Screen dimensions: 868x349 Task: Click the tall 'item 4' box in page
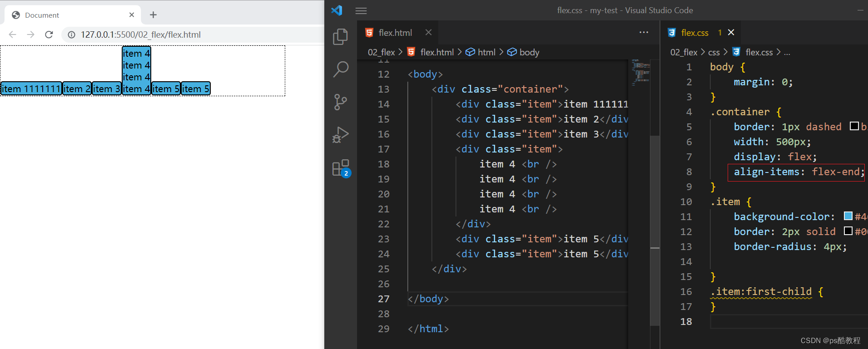136,71
